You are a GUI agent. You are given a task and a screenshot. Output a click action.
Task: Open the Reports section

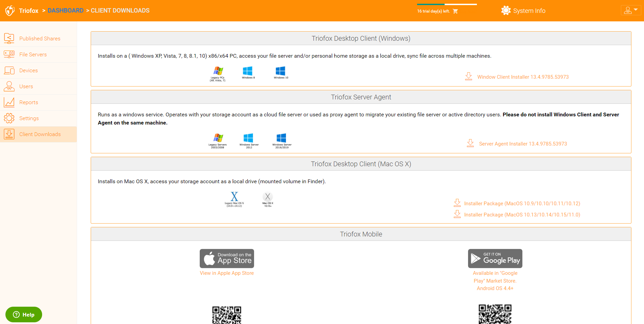(x=29, y=102)
